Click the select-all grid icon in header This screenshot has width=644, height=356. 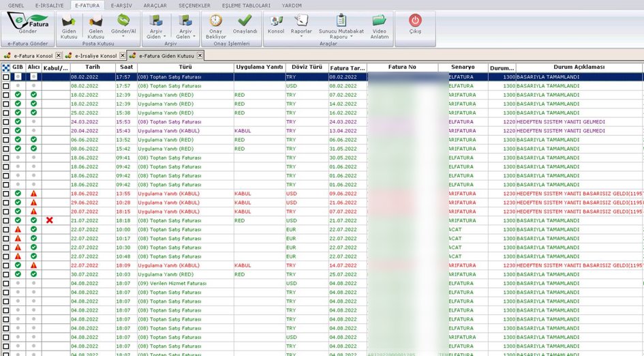(x=5, y=68)
